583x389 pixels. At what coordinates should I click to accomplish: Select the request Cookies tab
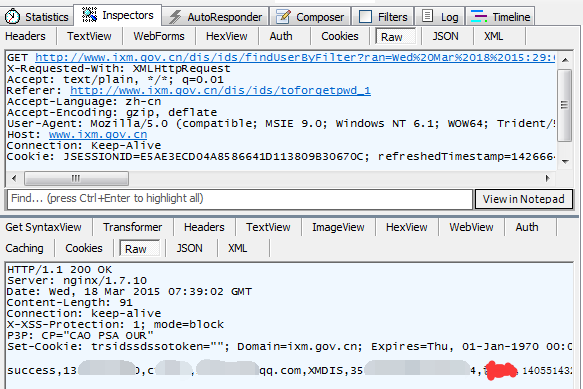coord(340,36)
